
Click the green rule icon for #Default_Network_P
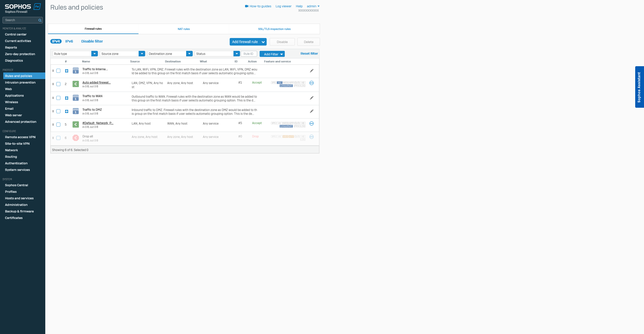tap(76, 125)
